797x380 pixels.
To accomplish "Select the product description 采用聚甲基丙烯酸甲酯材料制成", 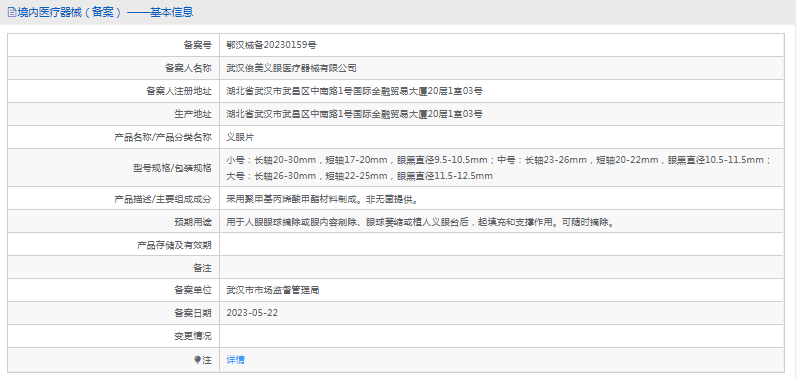I will tap(323, 200).
